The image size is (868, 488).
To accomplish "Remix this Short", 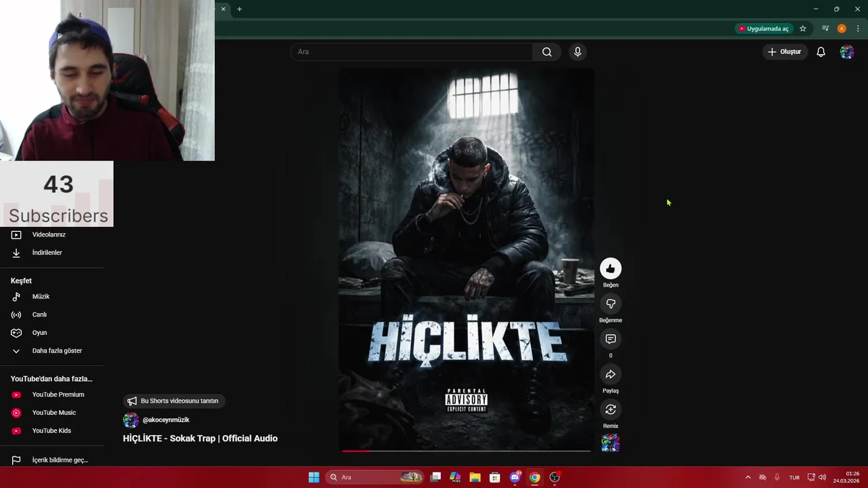I will (610, 409).
